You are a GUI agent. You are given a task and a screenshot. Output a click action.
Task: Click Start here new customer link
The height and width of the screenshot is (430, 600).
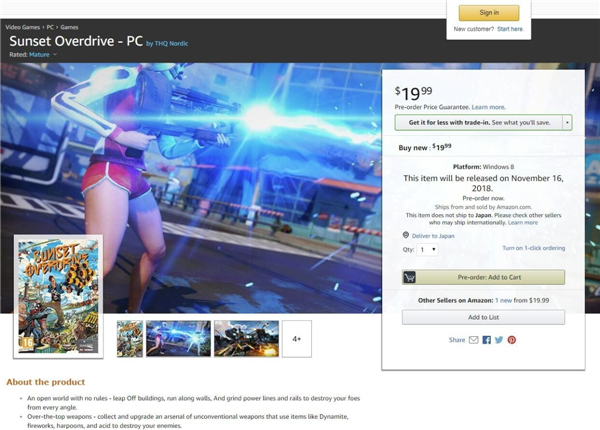coord(509,29)
